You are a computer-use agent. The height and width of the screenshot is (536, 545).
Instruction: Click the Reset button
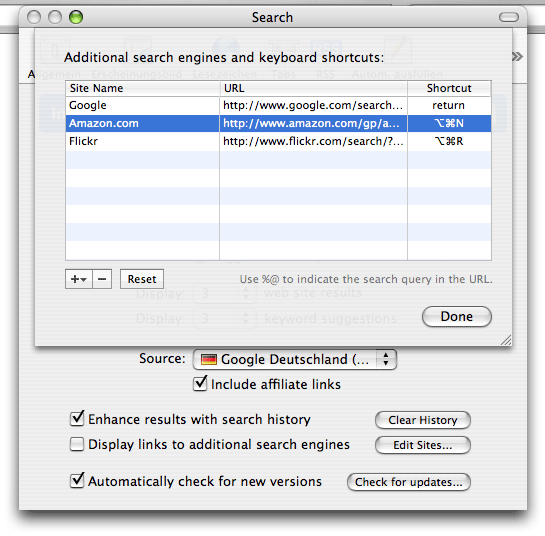pyautogui.click(x=142, y=279)
